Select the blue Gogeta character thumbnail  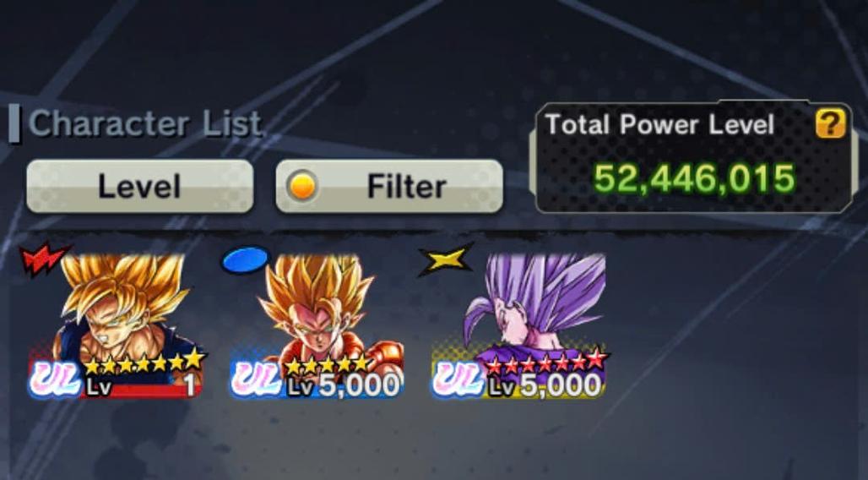tap(317, 325)
